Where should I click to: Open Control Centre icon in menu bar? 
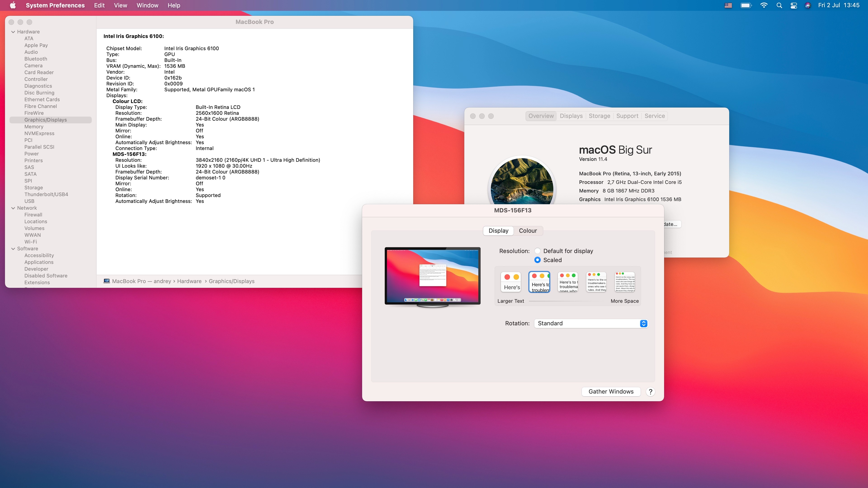[794, 5]
